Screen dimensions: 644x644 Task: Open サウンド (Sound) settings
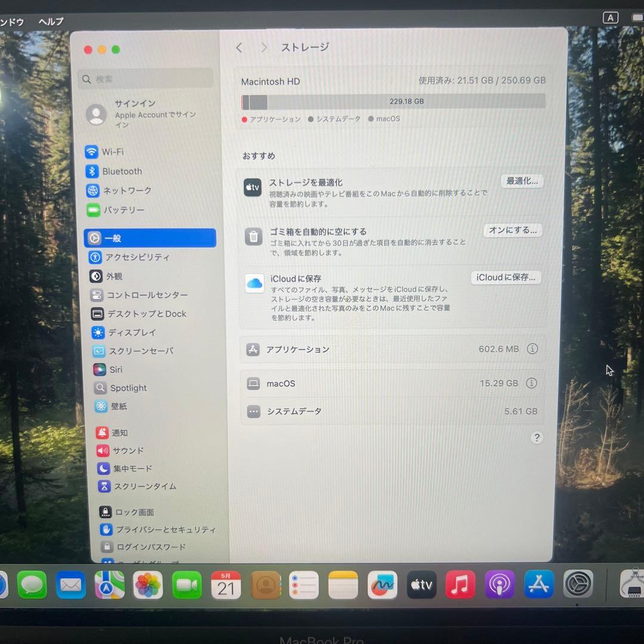coord(122,450)
